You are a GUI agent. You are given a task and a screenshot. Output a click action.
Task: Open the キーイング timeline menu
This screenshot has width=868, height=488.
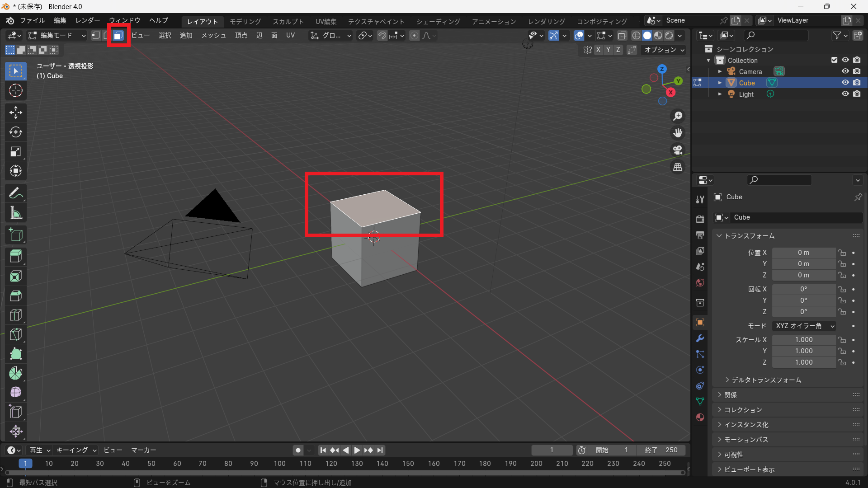click(76, 450)
